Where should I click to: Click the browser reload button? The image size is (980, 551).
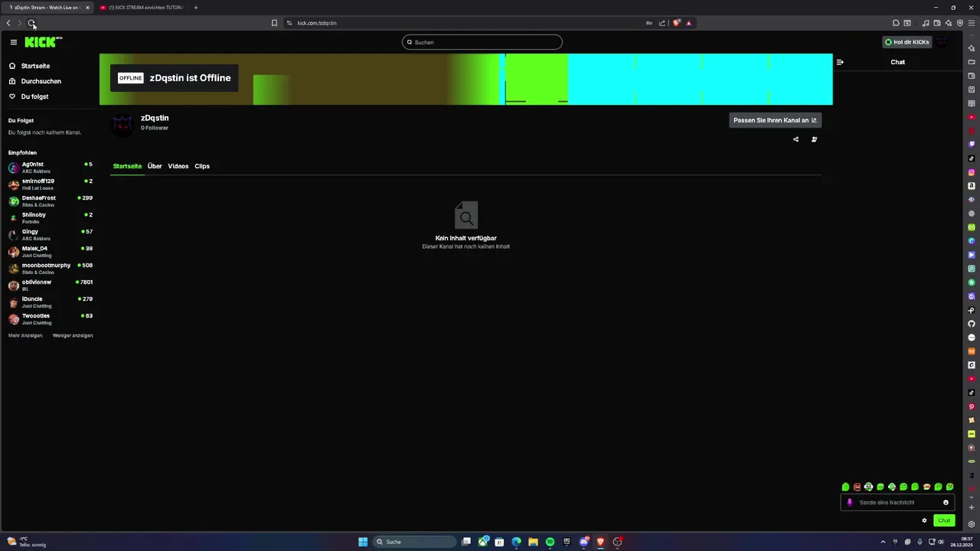coord(31,23)
